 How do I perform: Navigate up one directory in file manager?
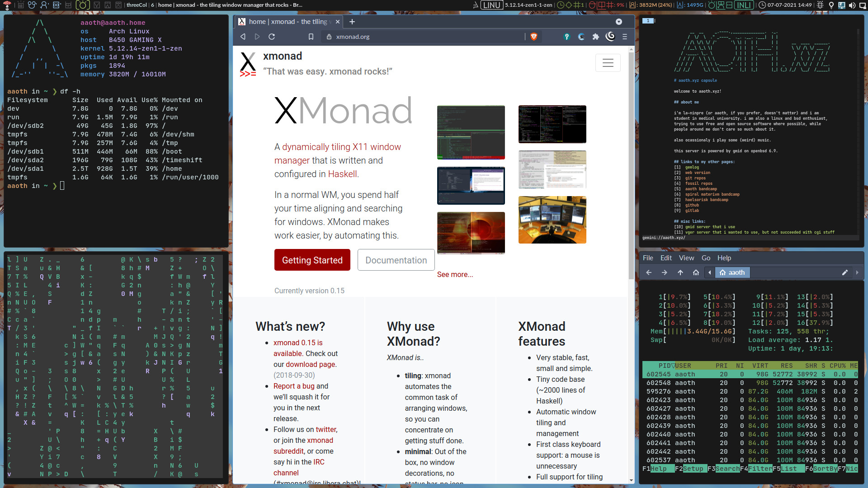point(680,272)
